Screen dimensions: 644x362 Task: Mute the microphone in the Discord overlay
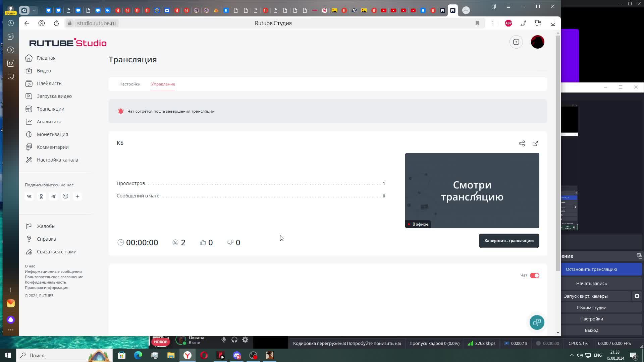pos(223,340)
